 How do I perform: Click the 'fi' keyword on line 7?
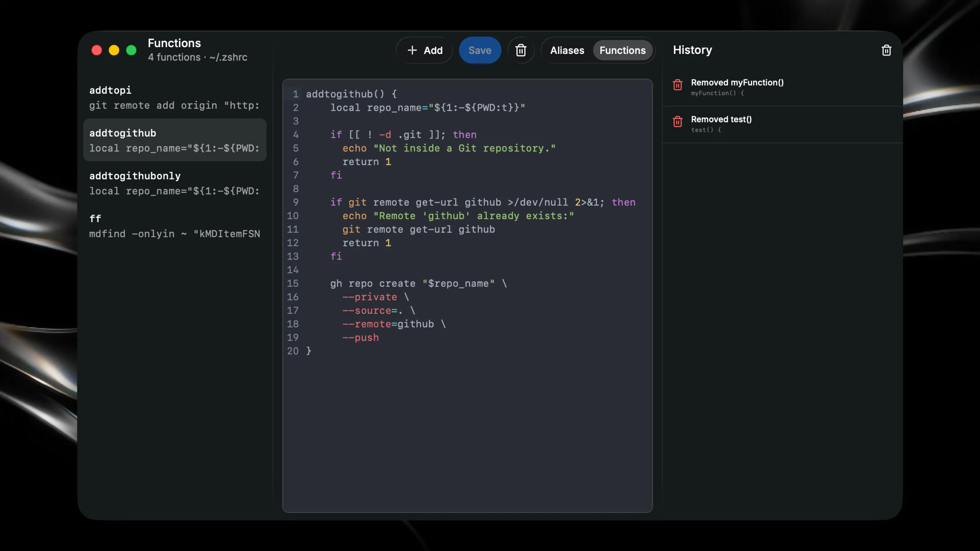coord(336,175)
